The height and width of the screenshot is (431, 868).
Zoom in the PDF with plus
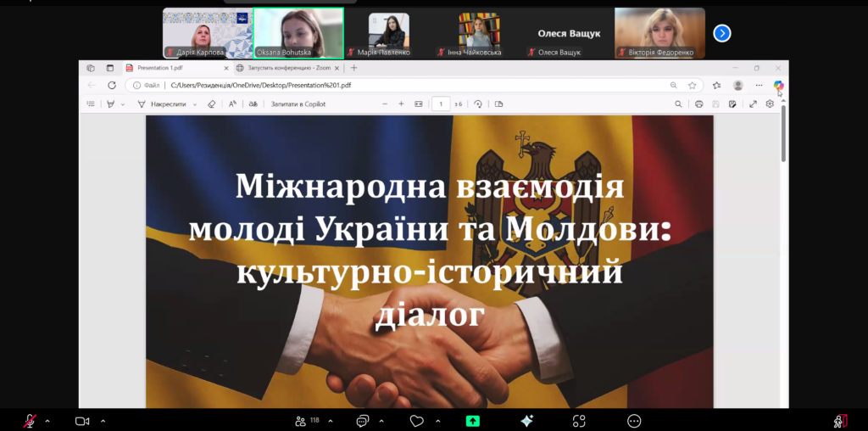(x=401, y=104)
